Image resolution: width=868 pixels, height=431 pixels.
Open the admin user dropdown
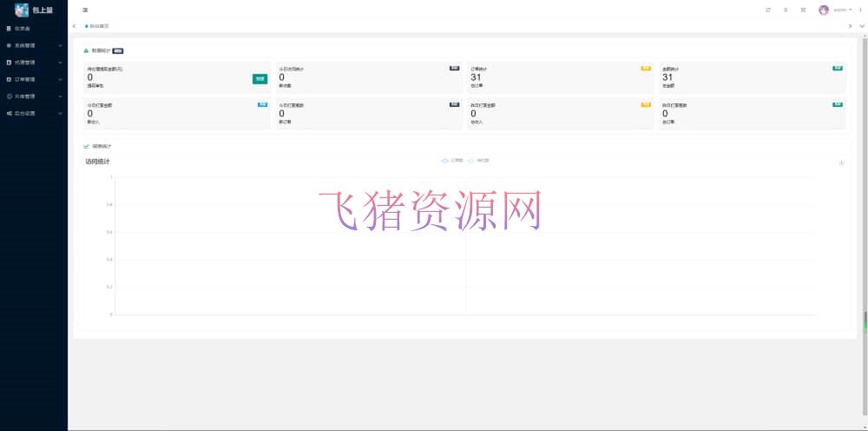[843, 10]
